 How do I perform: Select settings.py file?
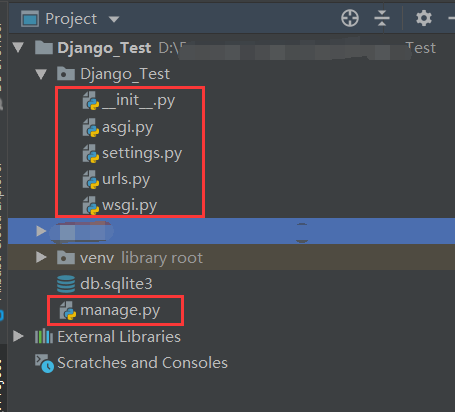[142, 154]
